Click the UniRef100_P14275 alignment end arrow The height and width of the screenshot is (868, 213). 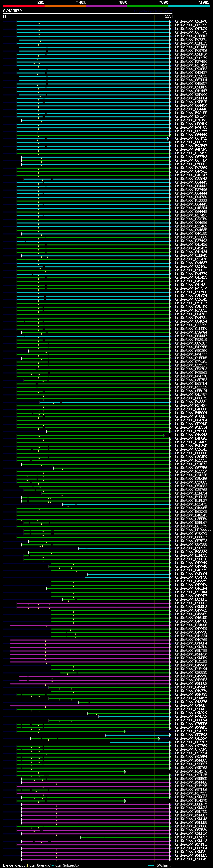tap(125, 801)
